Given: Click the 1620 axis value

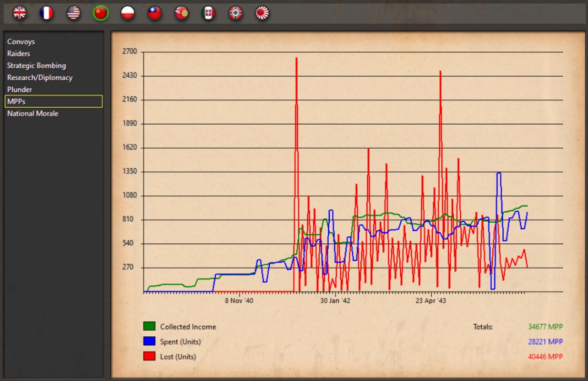Looking at the screenshot, I should [130, 147].
